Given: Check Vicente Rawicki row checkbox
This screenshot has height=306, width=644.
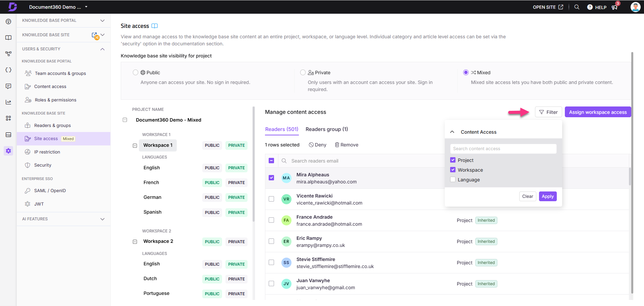Looking at the screenshot, I should (271, 199).
